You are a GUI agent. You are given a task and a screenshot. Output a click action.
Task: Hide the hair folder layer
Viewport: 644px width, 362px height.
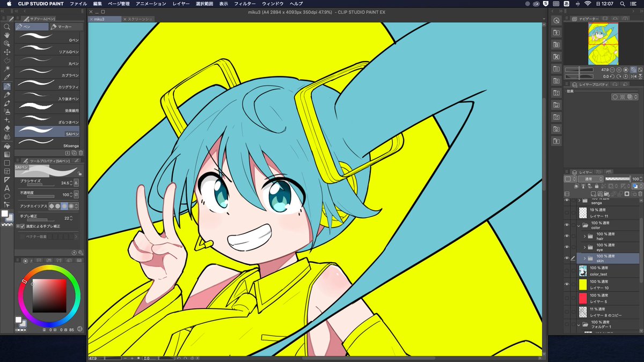[567, 235]
